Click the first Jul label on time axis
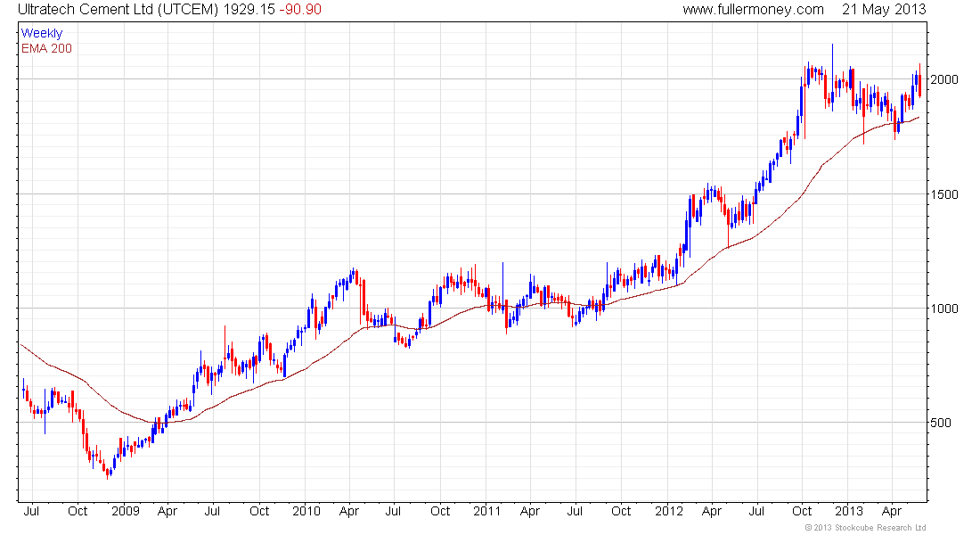 coord(31,511)
